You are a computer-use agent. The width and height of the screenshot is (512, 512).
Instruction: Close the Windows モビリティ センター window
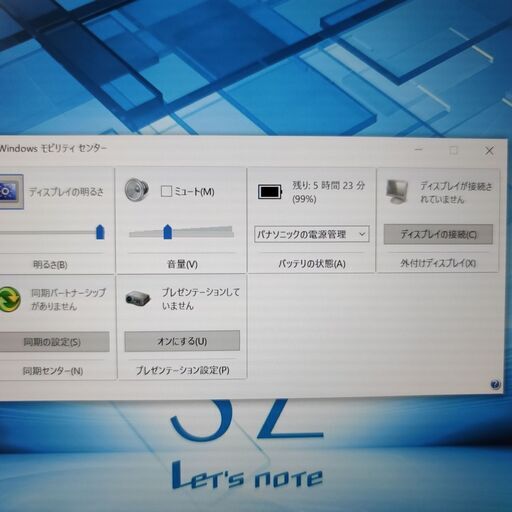[x=489, y=151]
